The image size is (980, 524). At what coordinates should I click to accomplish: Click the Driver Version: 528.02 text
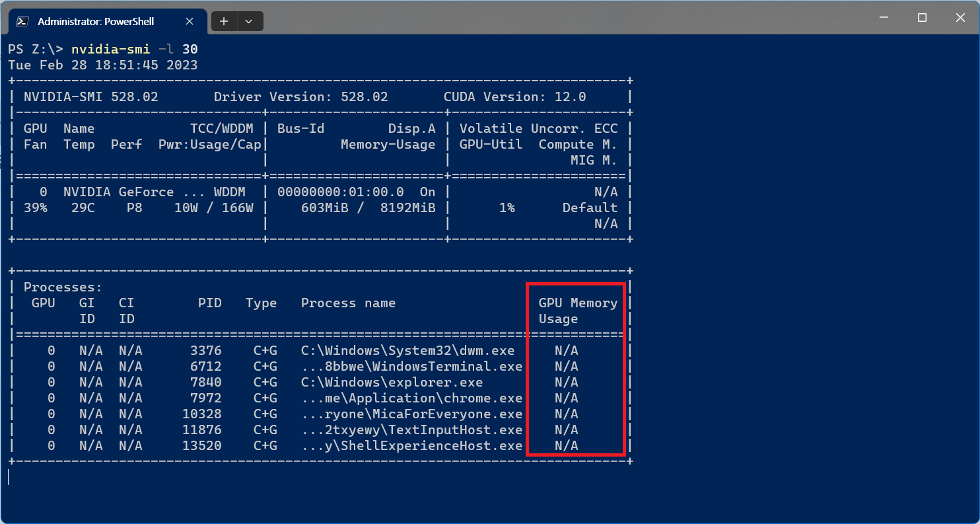click(x=301, y=97)
